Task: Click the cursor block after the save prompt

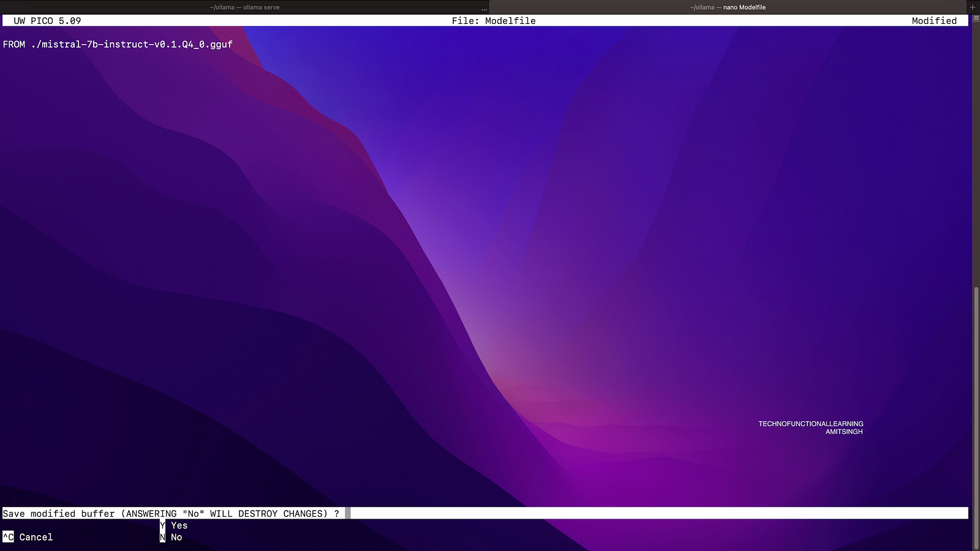Action: [348, 514]
